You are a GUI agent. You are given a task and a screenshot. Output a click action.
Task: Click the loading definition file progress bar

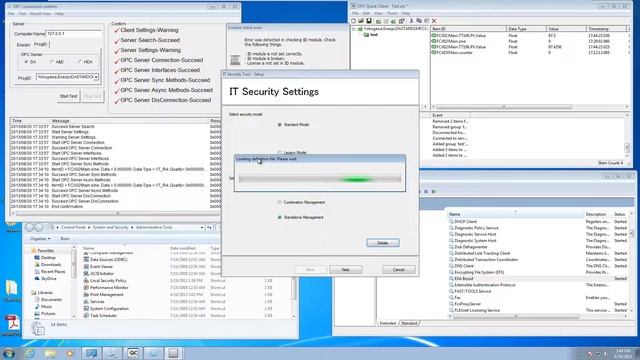tap(320, 179)
